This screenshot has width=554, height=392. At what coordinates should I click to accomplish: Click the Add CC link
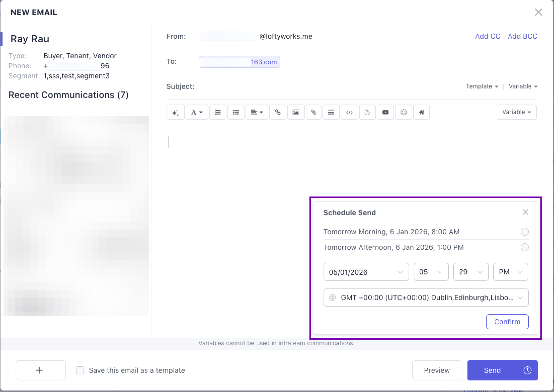(x=487, y=36)
